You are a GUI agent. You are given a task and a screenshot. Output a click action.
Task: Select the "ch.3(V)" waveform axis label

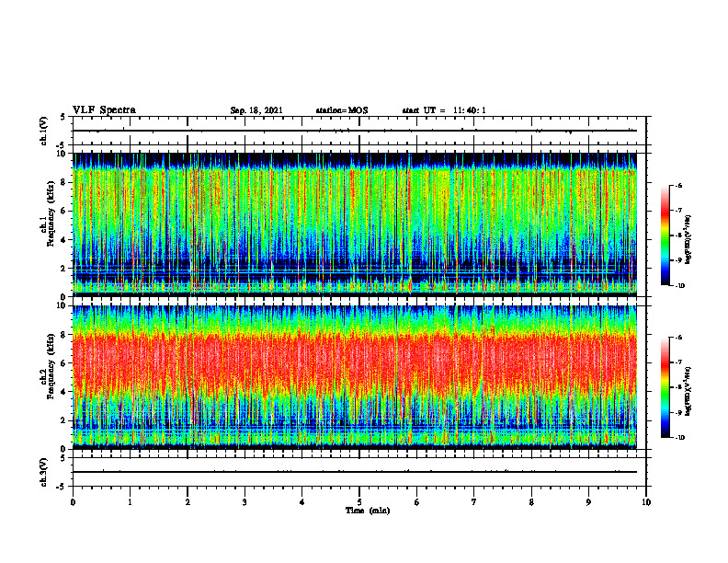(x=44, y=472)
